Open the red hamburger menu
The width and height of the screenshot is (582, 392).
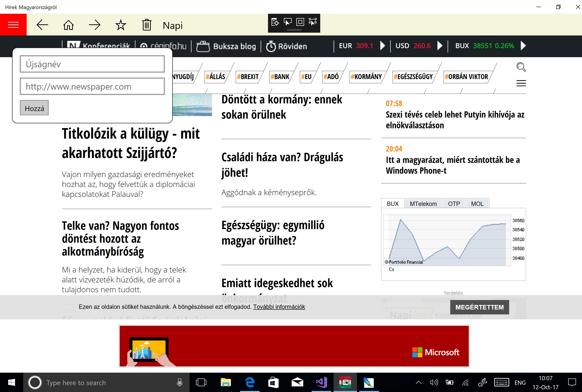(x=13, y=25)
